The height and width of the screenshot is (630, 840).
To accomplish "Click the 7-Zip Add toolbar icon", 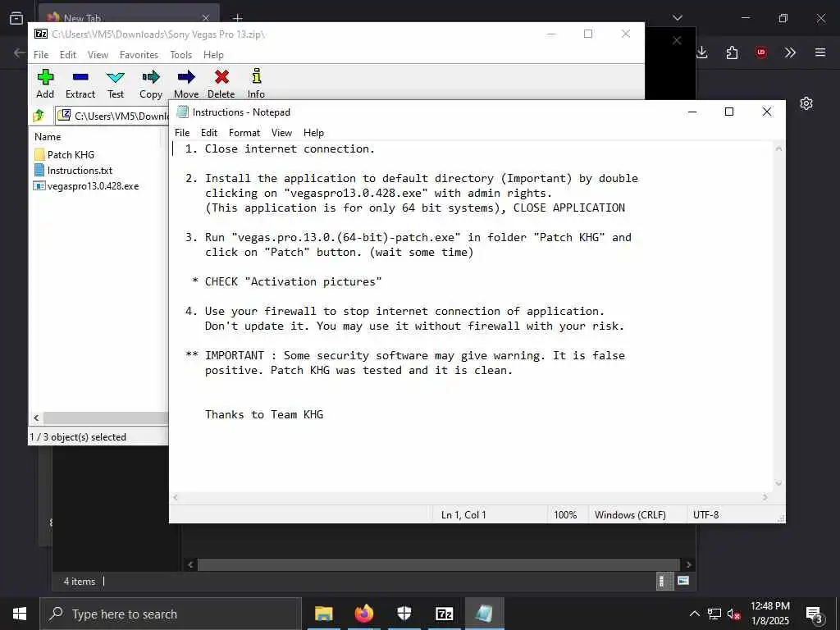I will click(45, 84).
